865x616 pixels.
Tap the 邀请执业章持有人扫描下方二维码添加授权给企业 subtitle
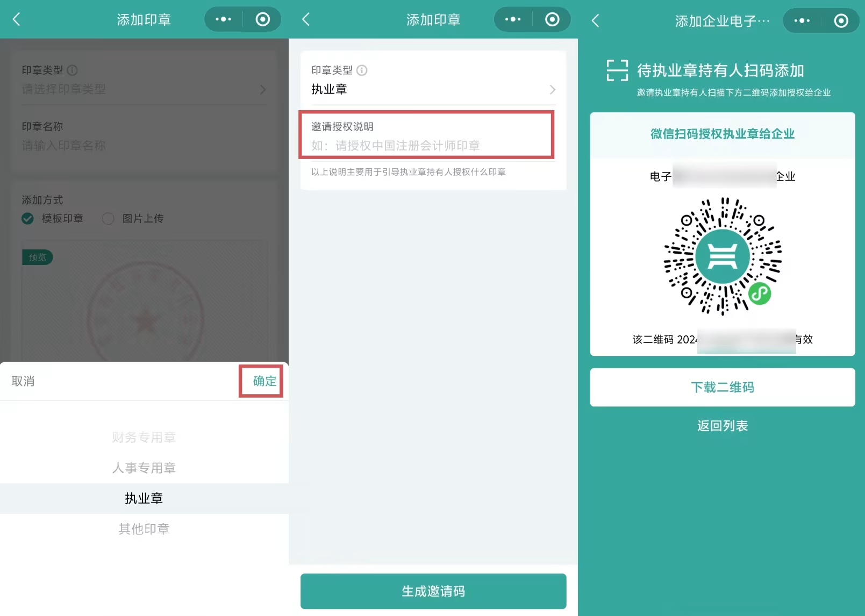click(734, 92)
